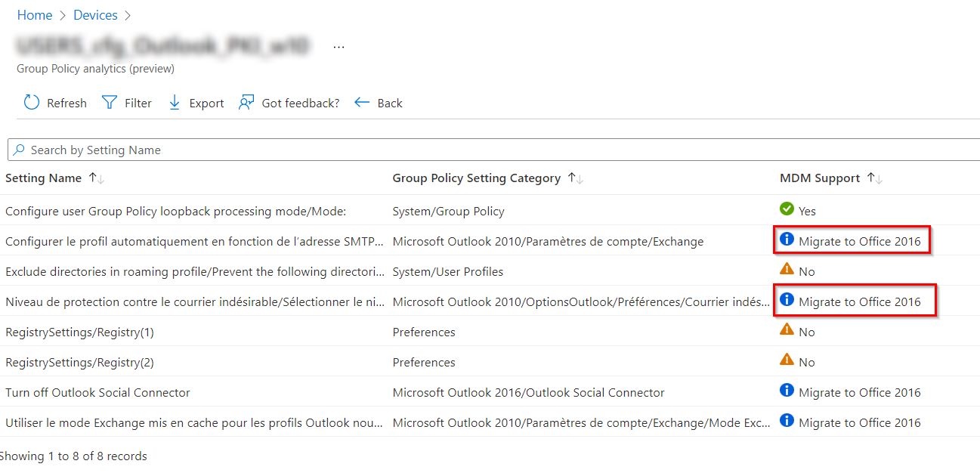Click the Refresh toolbar icon
Screen dimensions: 980x473
(x=31, y=103)
